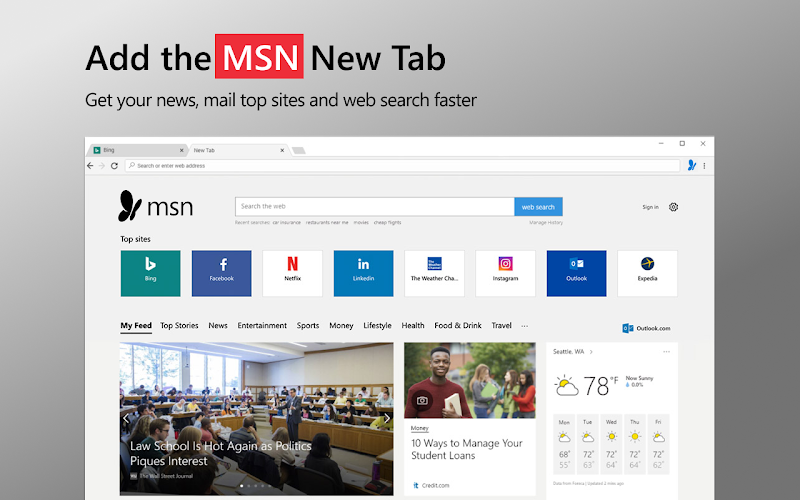Select the Food & Drink tab
Viewport: 800px width, 500px height.
point(458,326)
